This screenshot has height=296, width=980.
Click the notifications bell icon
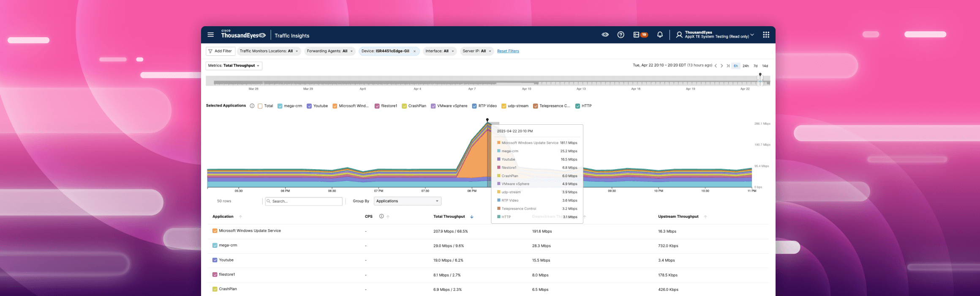[x=660, y=35]
